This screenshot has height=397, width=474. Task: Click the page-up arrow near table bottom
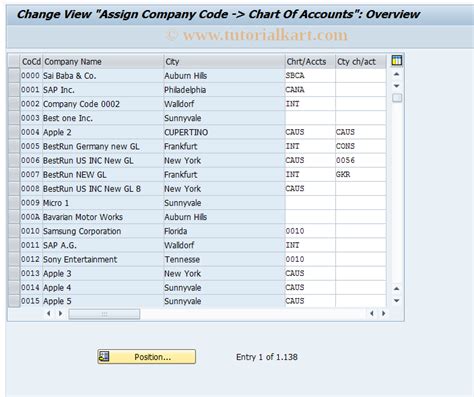(396, 288)
